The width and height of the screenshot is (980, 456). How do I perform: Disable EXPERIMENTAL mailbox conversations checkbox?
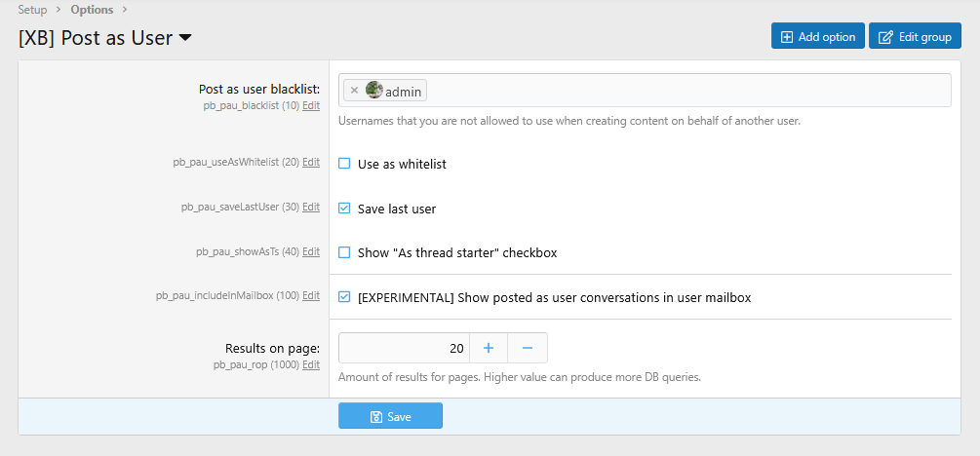click(x=344, y=297)
